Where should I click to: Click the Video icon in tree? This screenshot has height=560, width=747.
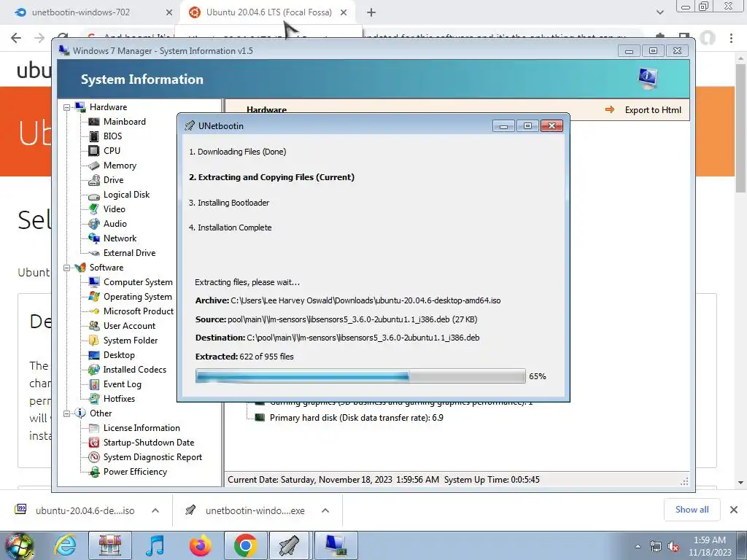(94, 209)
